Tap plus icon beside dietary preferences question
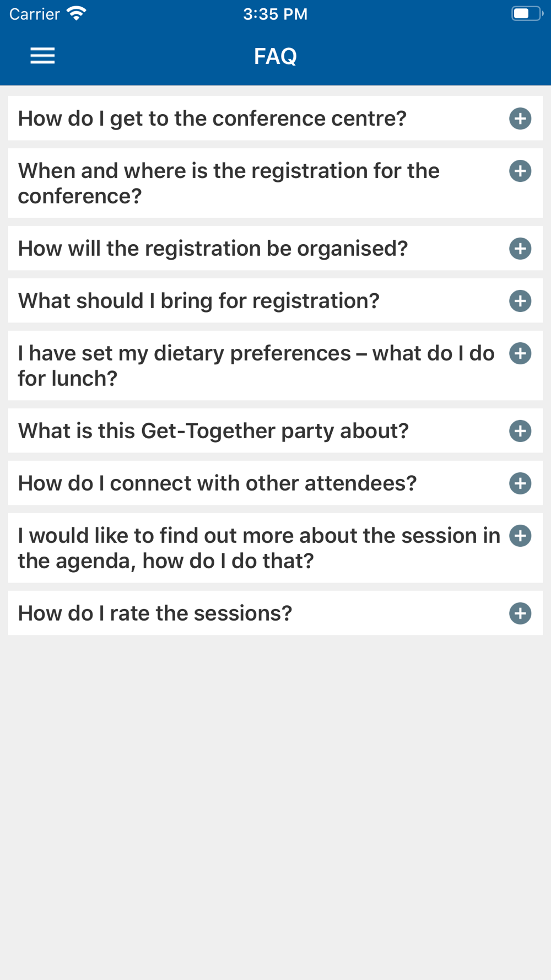The height and width of the screenshot is (980, 551). (520, 353)
